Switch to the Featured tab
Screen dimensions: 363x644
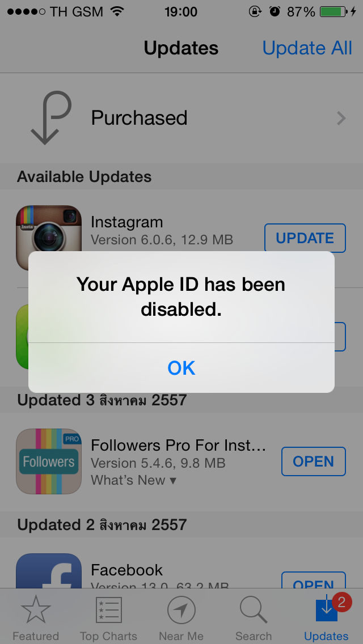[36, 617]
